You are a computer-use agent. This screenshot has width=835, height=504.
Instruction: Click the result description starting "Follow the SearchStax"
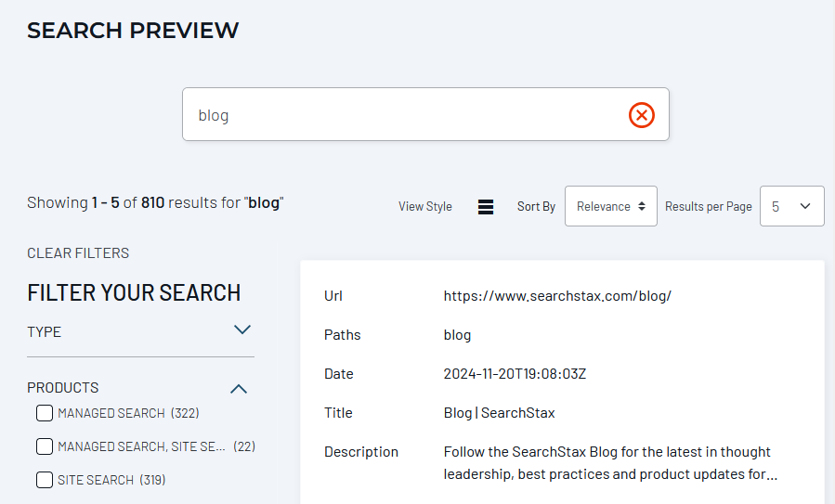click(x=607, y=463)
